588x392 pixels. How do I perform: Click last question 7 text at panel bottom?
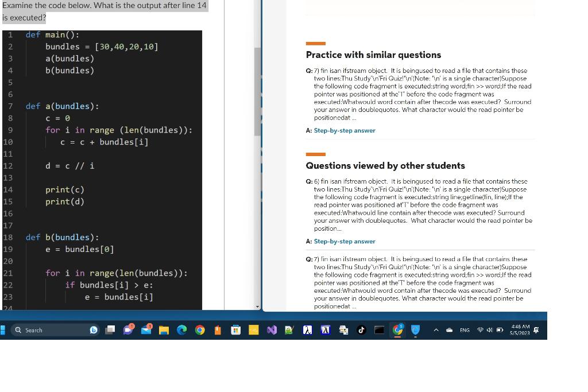tap(423, 282)
